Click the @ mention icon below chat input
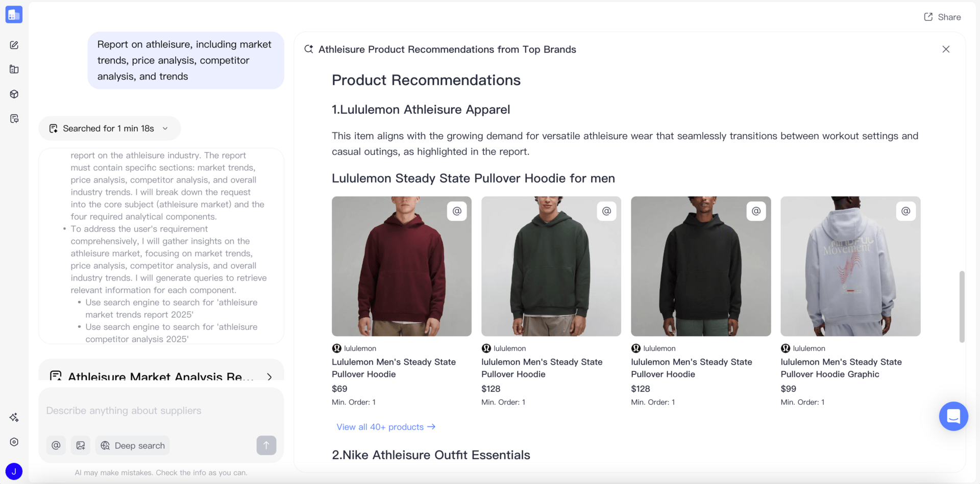980x484 pixels. (x=56, y=445)
